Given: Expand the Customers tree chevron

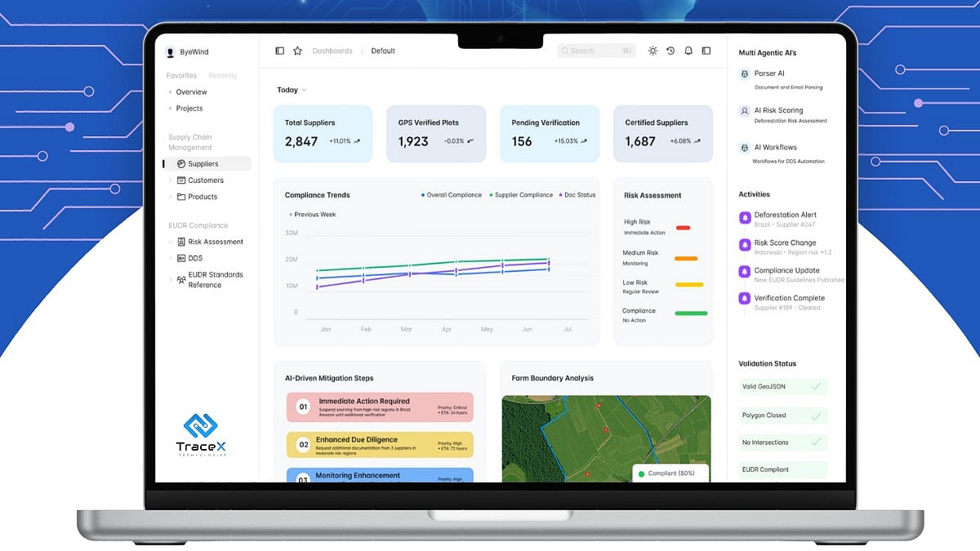Looking at the screenshot, I should click(171, 180).
